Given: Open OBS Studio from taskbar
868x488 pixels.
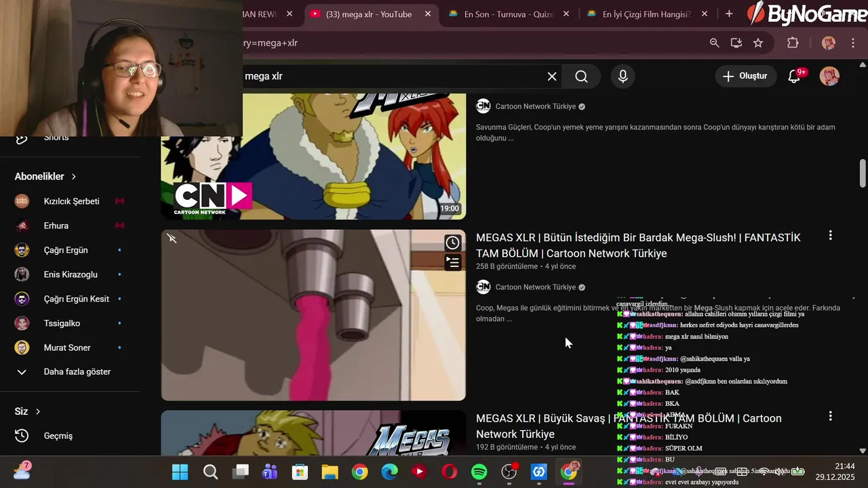Looking at the screenshot, I should pos(509,472).
